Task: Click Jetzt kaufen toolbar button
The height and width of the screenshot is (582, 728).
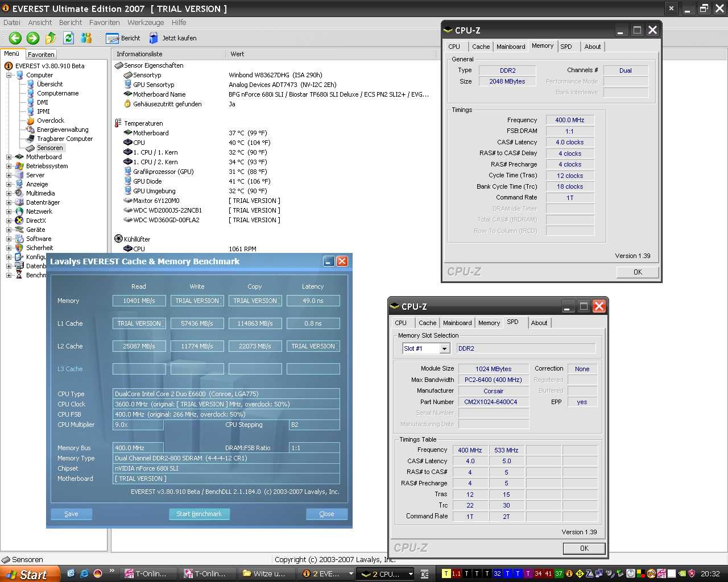Action: click(x=173, y=38)
